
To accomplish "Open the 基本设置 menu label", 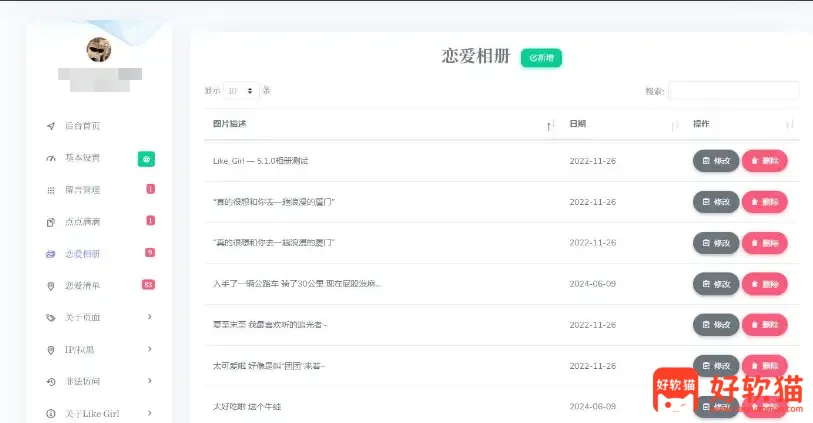I will 82,158.
